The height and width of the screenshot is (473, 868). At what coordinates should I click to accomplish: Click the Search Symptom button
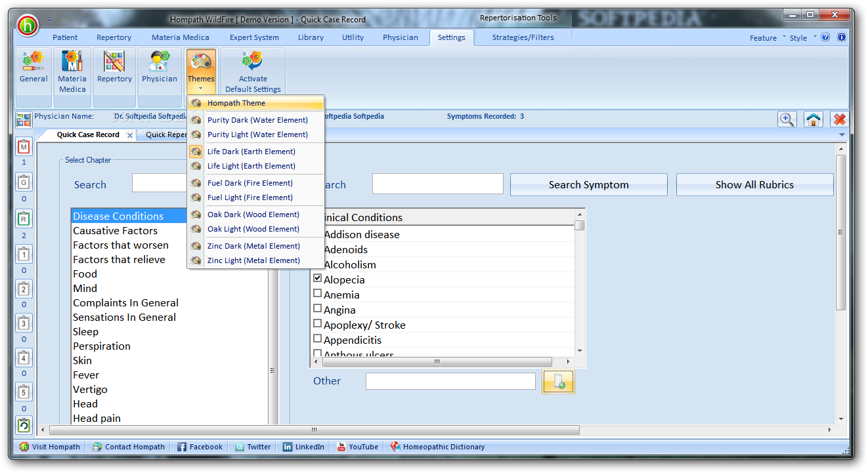tap(589, 185)
